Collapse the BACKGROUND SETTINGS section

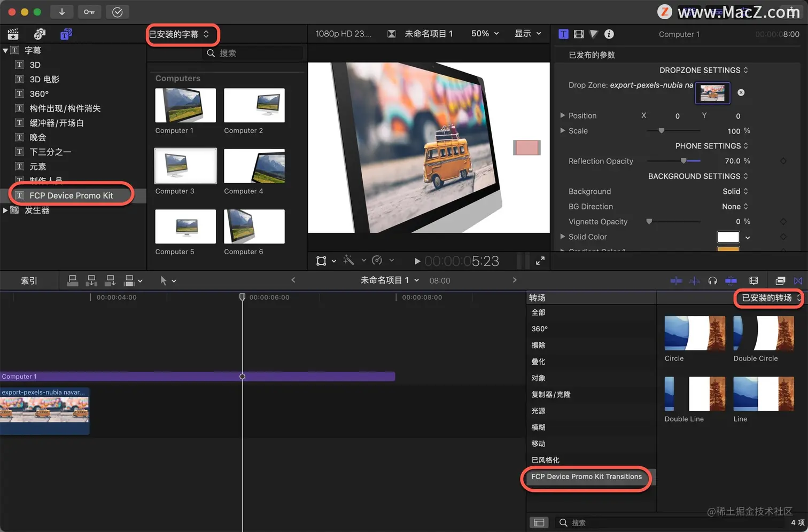click(x=698, y=176)
